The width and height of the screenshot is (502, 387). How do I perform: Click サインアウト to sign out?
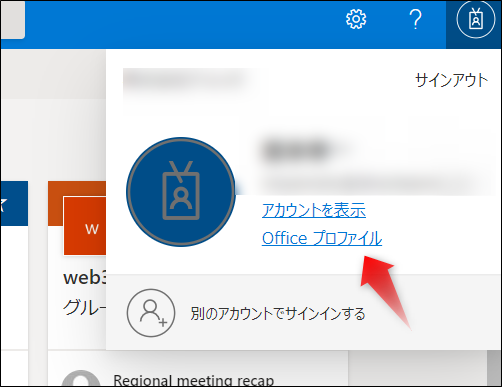(452, 80)
